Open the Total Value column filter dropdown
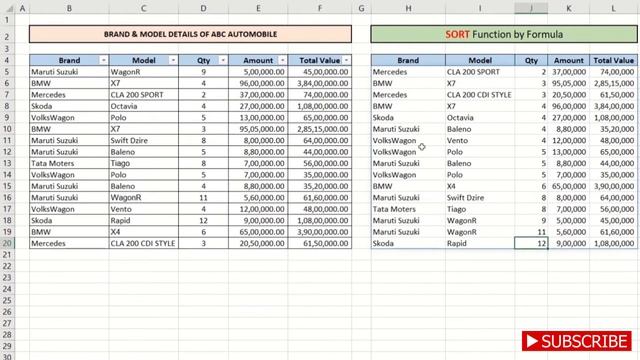 click(346, 60)
